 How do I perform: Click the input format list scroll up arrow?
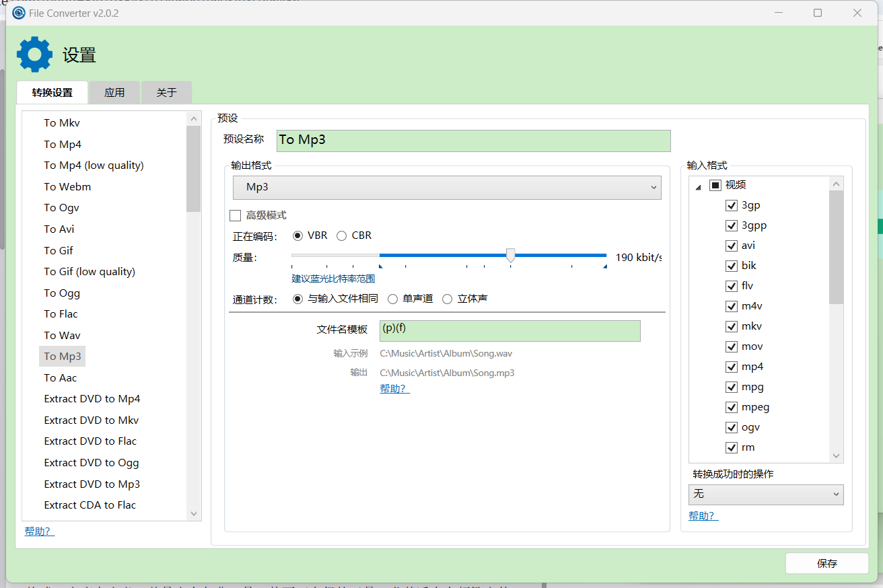[x=837, y=184]
